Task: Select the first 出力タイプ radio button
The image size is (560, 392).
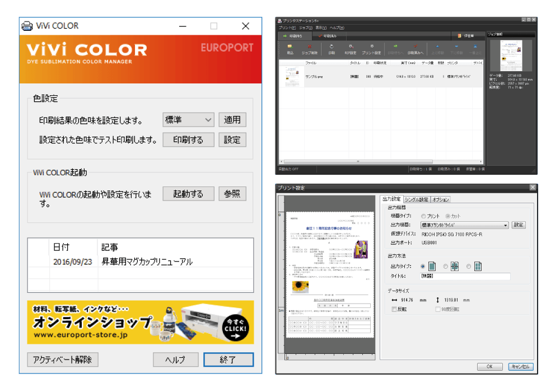Action: click(423, 267)
